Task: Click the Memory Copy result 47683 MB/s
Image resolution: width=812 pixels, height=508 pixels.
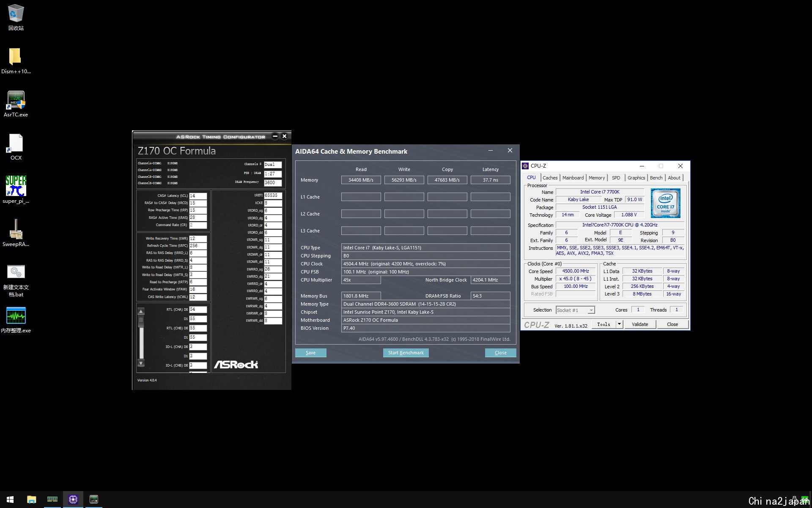Action: tap(447, 180)
